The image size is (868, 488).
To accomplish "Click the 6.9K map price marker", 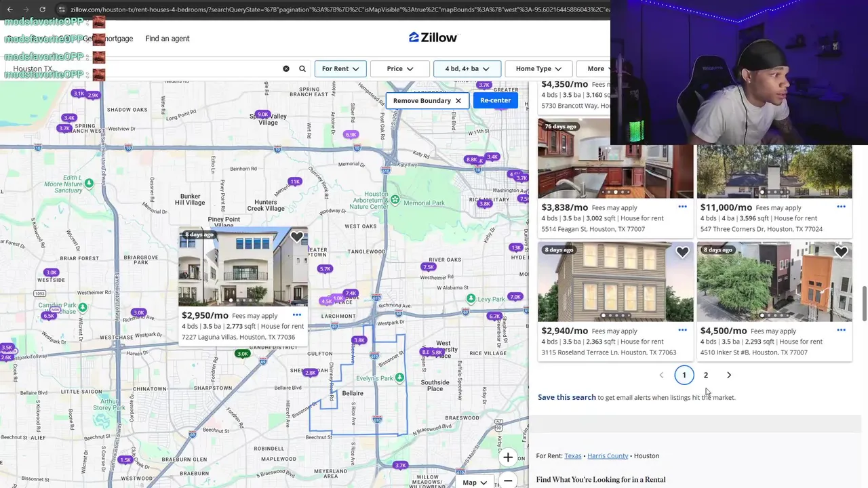I will click(x=351, y=134).
